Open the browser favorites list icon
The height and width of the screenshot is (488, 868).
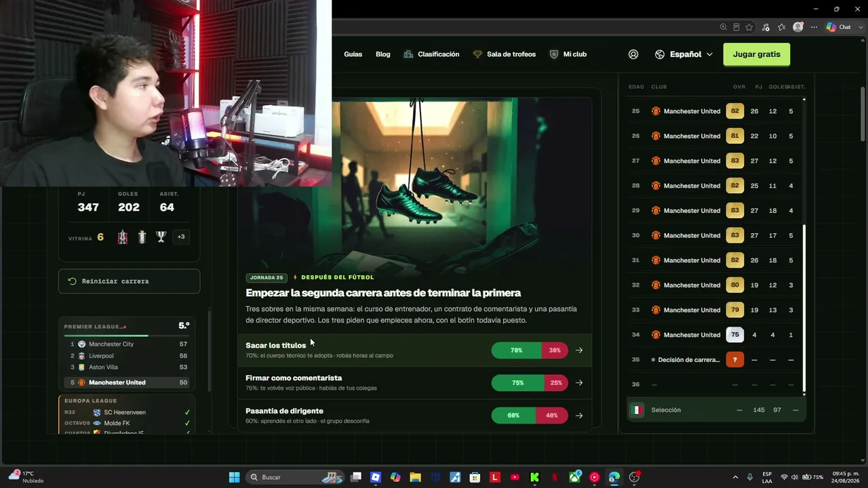tap(782, 27)
